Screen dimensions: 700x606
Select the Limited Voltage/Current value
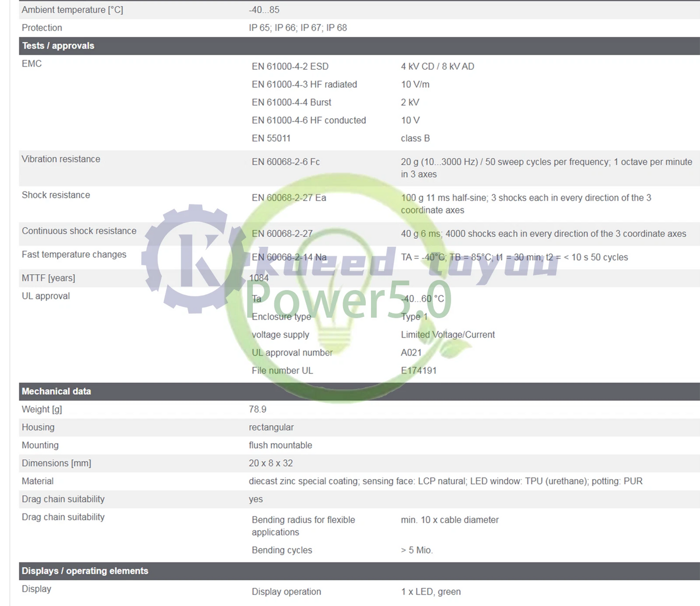(x=448, y=335)
